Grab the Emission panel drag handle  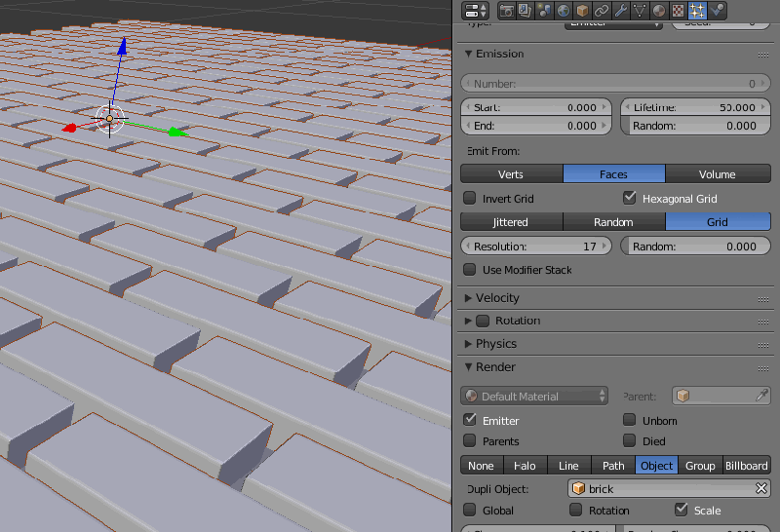[x=763, y=55]
